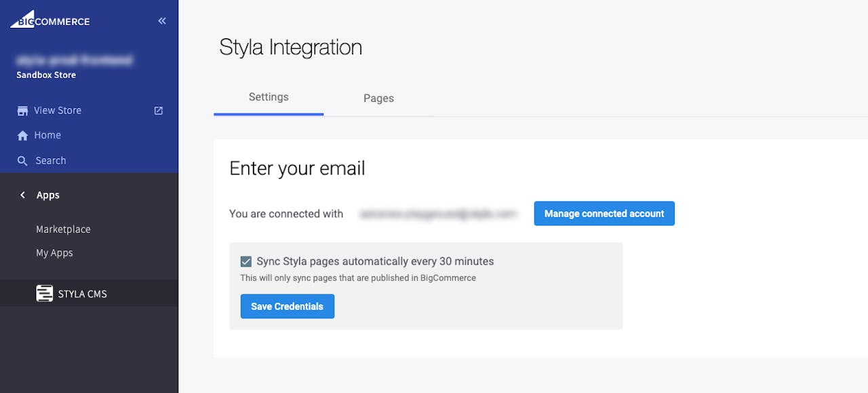The height and width of the screenshot is (393, 868).
Task: Open store via external link icon
Action: coord(159,111)
